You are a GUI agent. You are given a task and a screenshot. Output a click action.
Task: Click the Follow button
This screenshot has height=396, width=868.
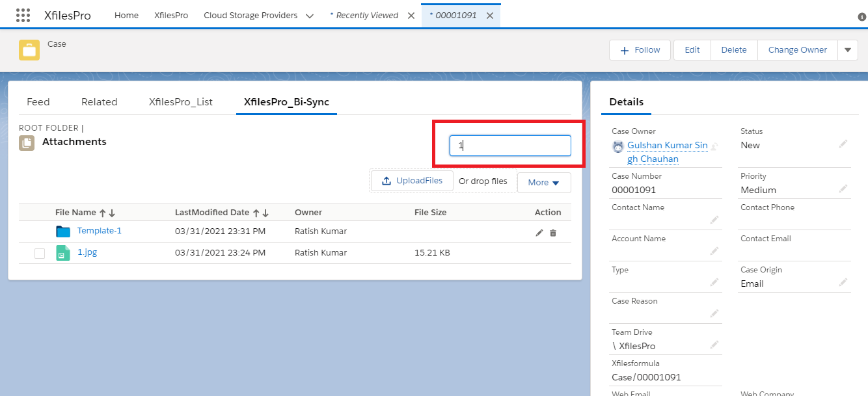pyautogui.click(x=640, y=50)
